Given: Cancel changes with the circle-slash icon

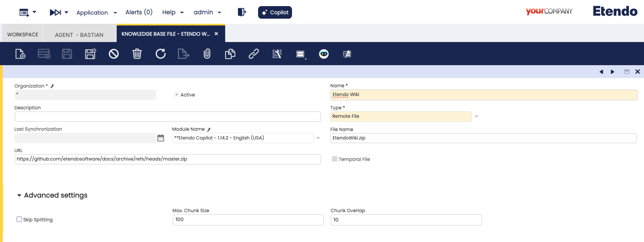Looking at the screenshot, I should point(114,54).
